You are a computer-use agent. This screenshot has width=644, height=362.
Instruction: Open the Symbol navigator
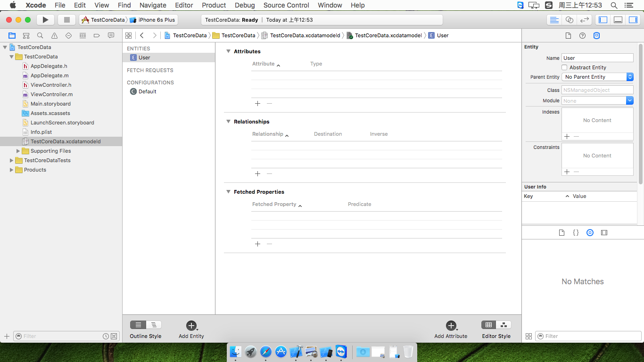[26, 35]
